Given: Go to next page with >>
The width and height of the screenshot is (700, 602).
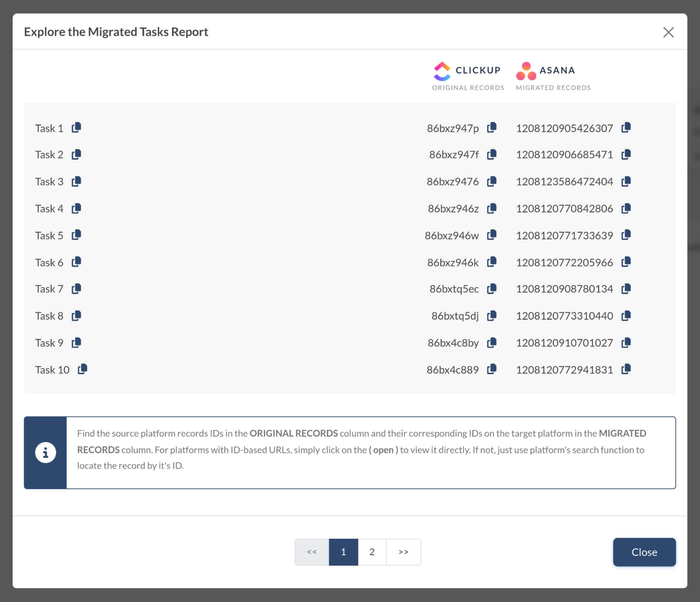Looking at the screenshot, I should [x=404, y=552].
